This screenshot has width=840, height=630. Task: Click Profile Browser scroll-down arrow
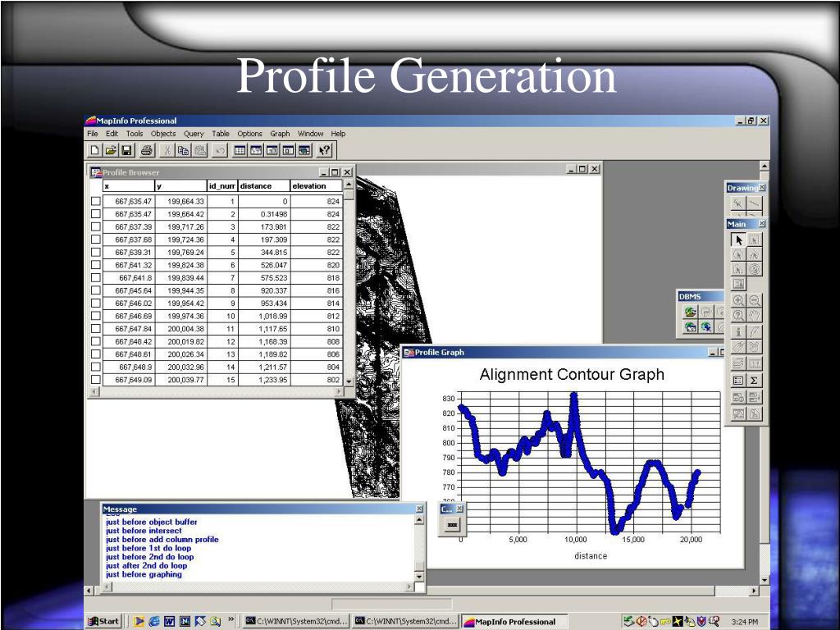(x=349, y=381)
